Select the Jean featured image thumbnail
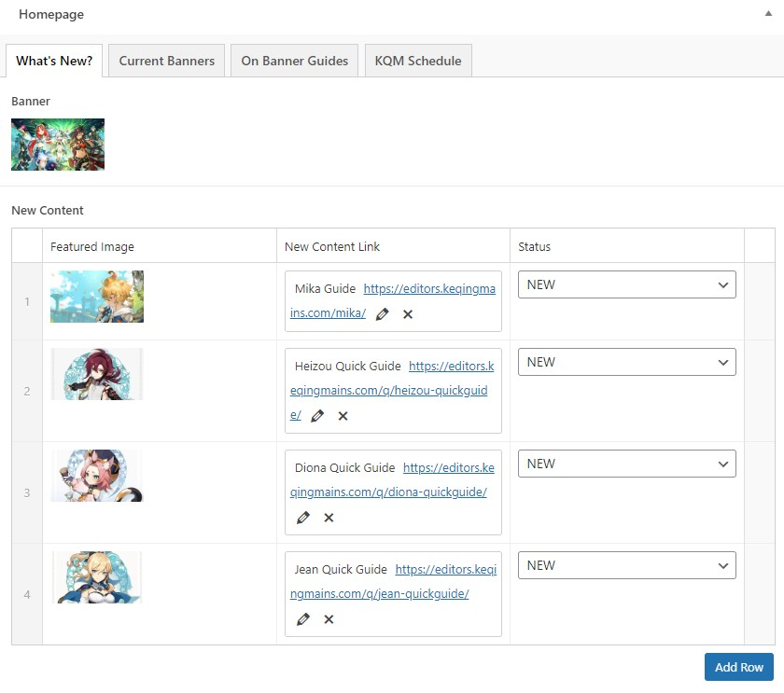784x693 pixels. pos(97,577)
